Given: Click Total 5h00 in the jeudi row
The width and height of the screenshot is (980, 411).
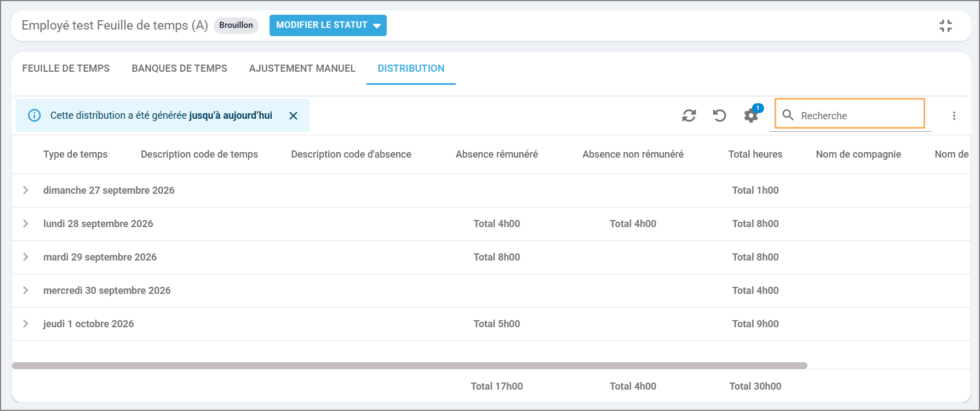Looking at the screenshot, I should click(497, 323).
